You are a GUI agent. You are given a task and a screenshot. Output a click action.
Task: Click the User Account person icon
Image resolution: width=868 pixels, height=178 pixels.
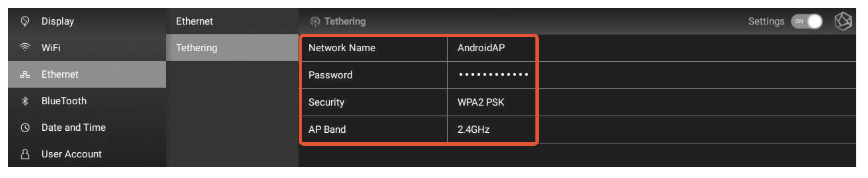coord(25,154)
